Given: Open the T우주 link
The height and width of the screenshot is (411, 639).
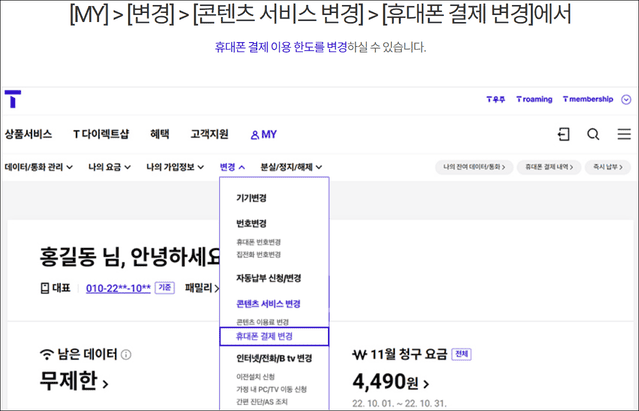Looking at the screenshot, I should pos(496,99).
